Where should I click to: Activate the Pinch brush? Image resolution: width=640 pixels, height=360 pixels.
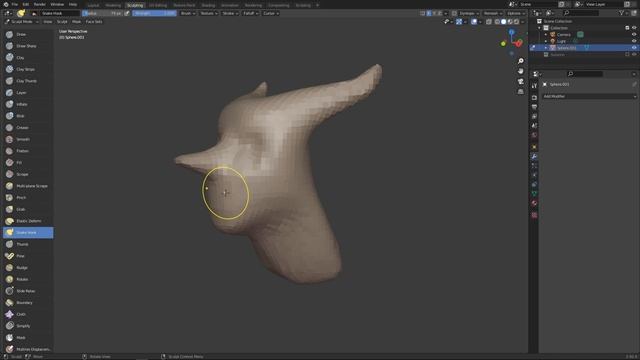click(x=28, y=198)
